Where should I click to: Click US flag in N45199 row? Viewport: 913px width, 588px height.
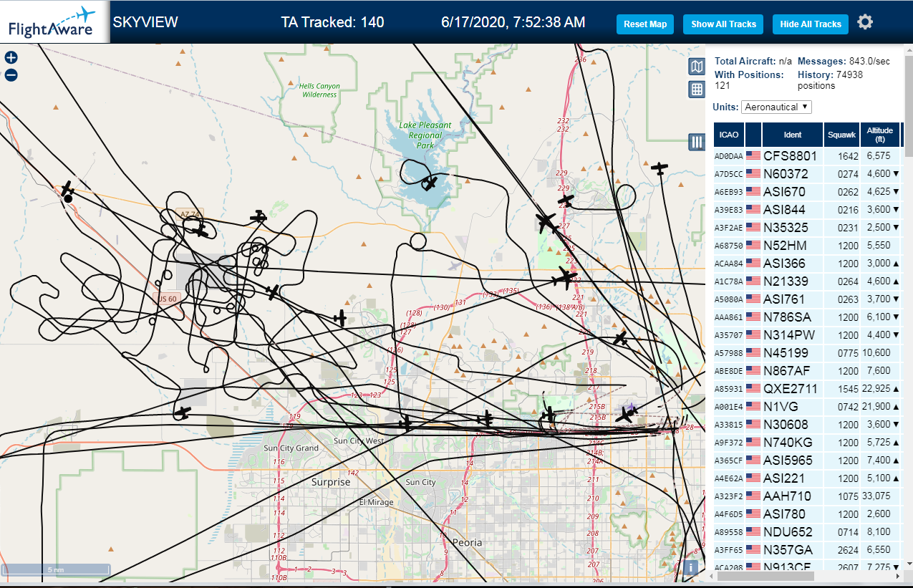753,352
